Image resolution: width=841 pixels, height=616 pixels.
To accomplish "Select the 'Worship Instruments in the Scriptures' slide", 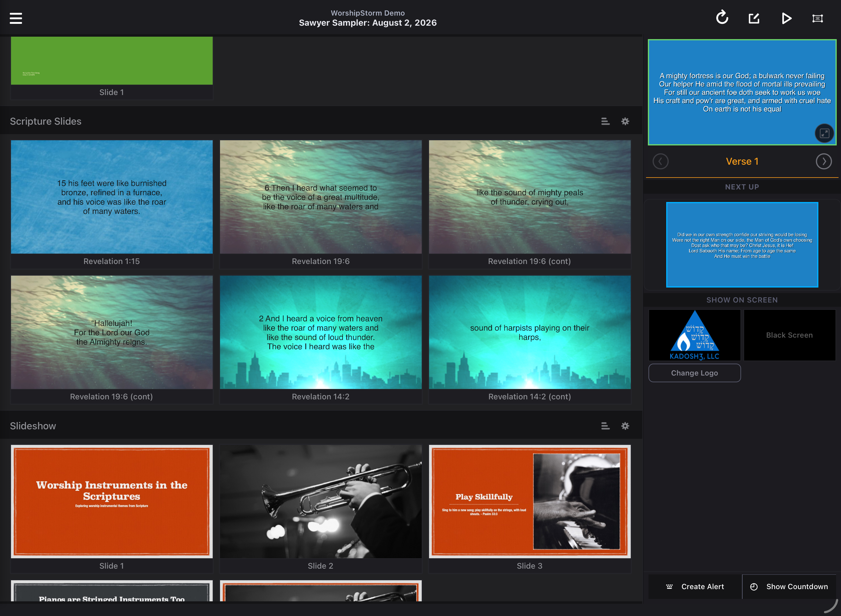I will point(112,501).
